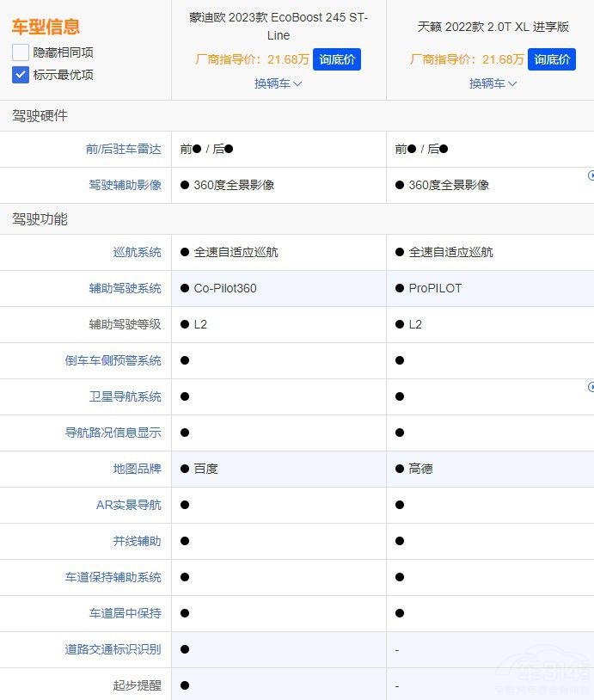This screenshot has width=594, height=700.
Task: Click the 前/后驻车雷达 parameter link
Action: pos(123,149)
